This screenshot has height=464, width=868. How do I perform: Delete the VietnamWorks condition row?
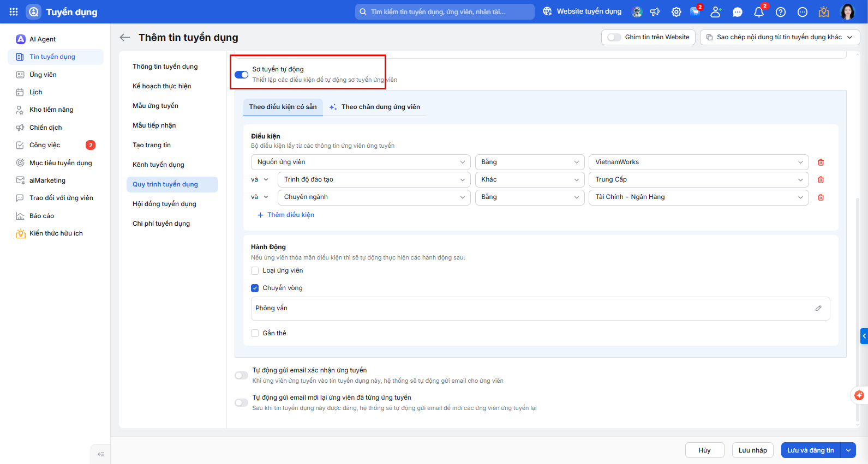(821, 162)
